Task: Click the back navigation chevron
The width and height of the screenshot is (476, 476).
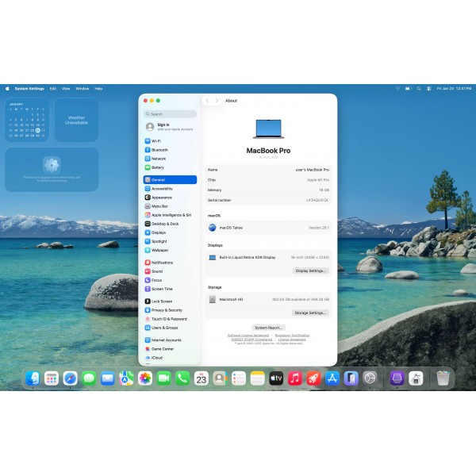Action: coord(207,101)
